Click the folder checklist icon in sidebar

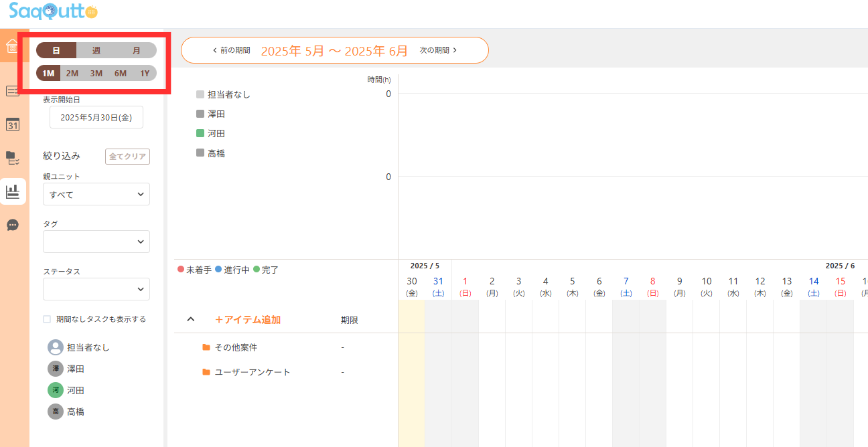(x=13, y=158)
